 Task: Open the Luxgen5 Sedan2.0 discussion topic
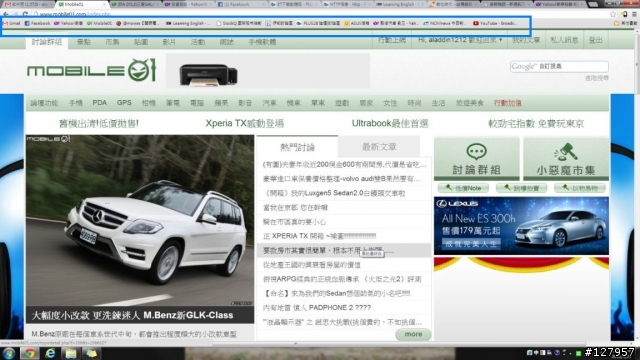[x=335, y=193]
